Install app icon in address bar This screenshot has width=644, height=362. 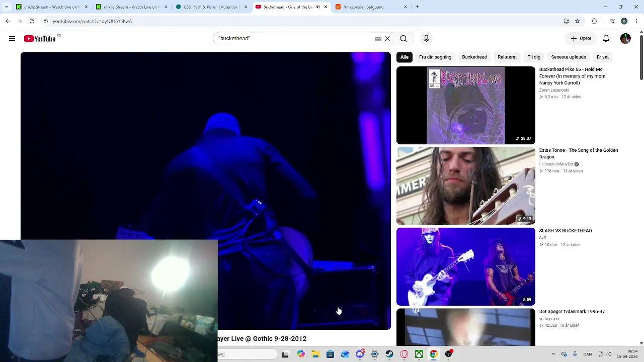566,21
